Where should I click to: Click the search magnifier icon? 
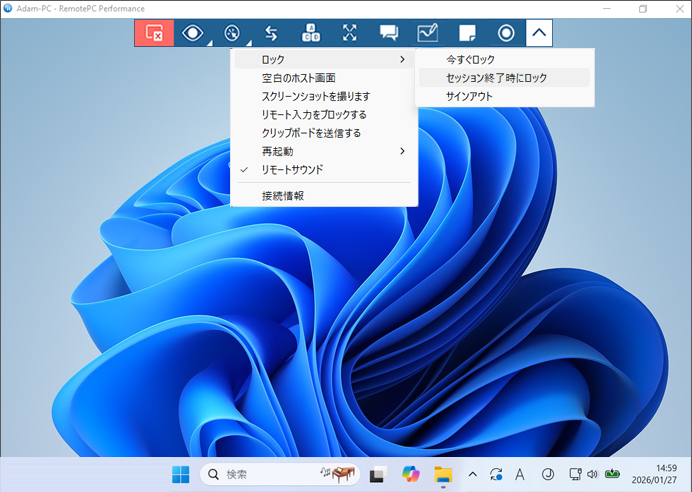pos(213,474)
